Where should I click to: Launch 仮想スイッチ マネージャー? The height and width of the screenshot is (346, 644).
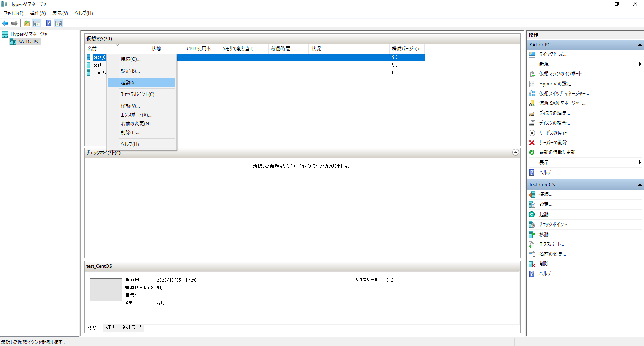point(564,94)
